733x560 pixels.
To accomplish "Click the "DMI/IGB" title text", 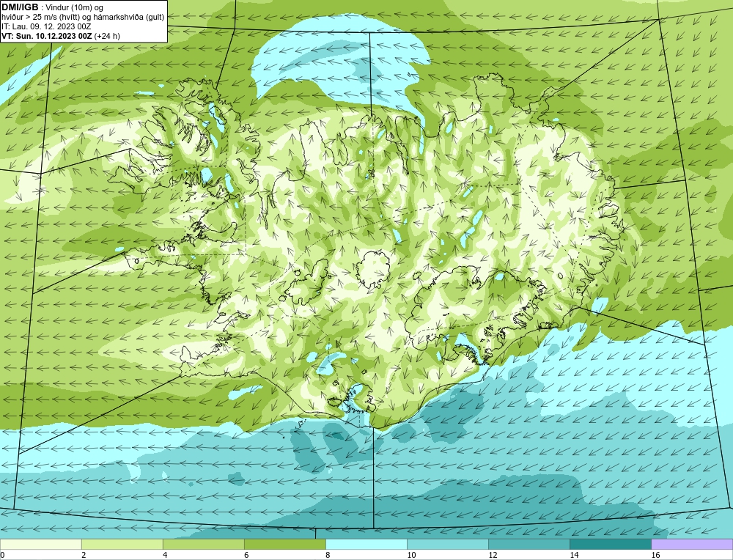I will tap(20, 7).
